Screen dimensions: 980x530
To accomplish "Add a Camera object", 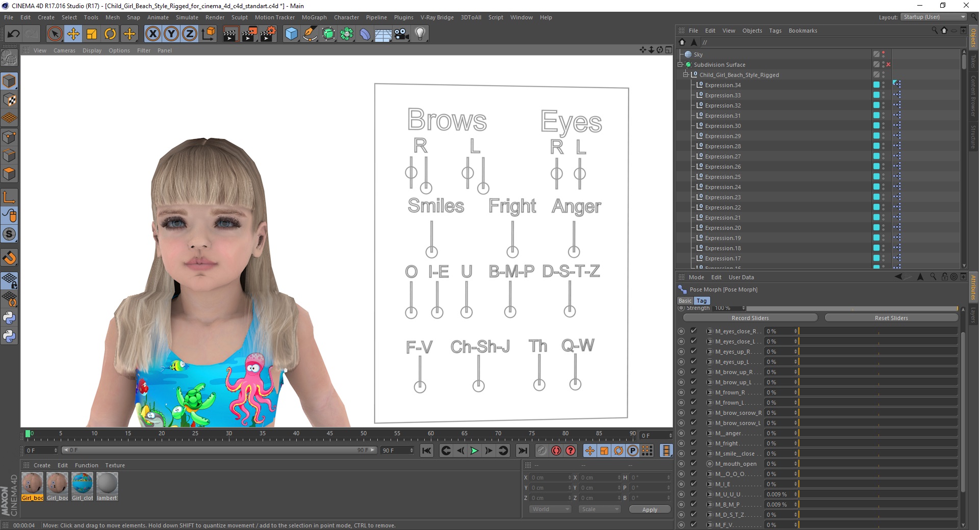I will [x=401, y=34].
